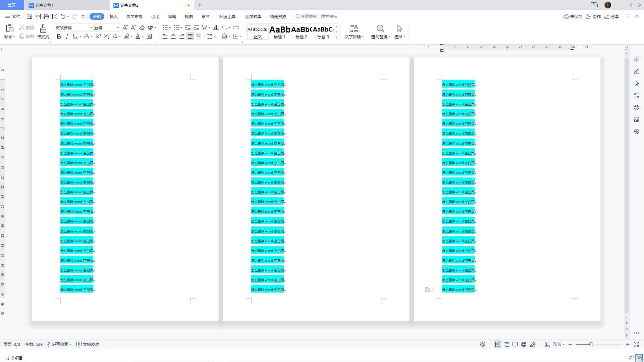Enable eye protection mode icon
Image resolution: width=644 pixels, height=362 pixels.
click(482, 344)
